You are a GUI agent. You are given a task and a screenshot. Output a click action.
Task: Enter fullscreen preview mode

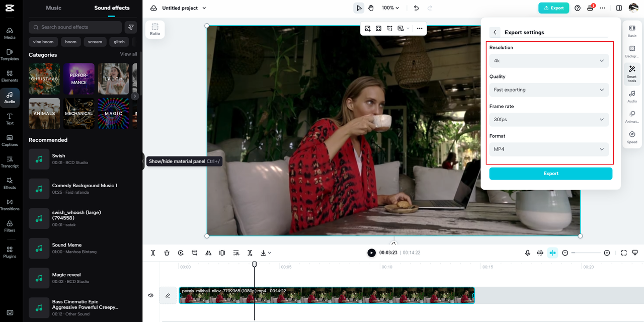[x=624, y=253]
